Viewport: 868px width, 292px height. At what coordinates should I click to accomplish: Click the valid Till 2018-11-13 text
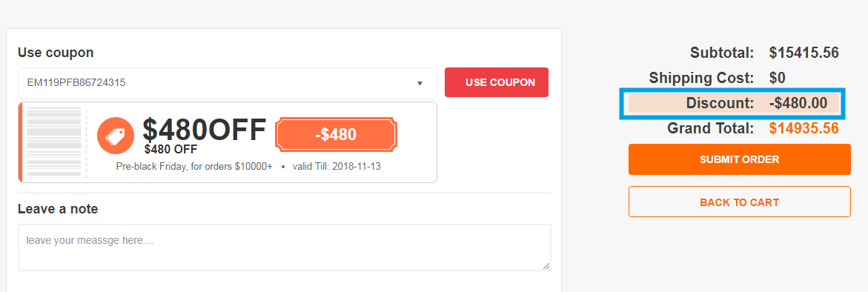click(x=336, y=166)
